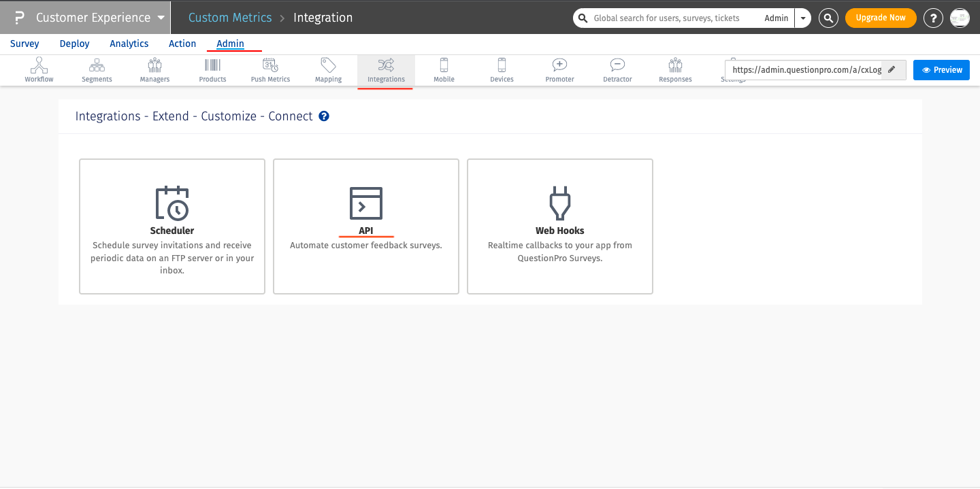Open Push Metrics settings

[269, 70]
